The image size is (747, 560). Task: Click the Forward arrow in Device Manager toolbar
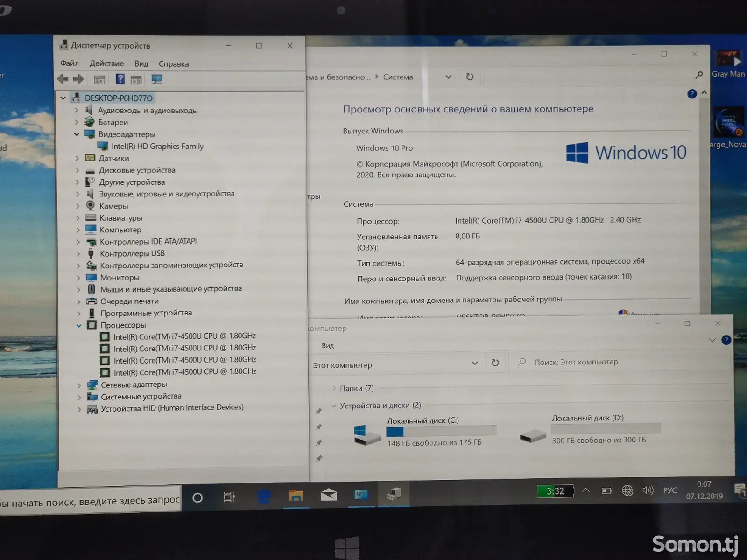point(78,79)
